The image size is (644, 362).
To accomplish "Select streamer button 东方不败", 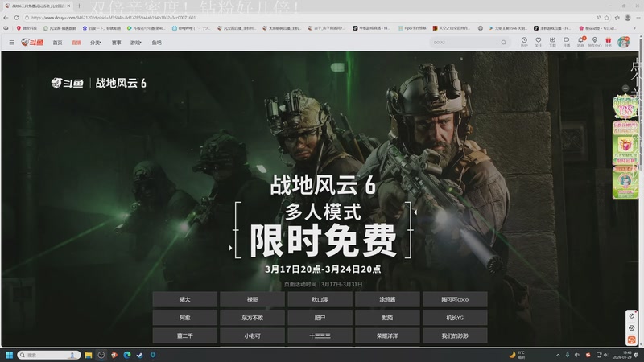I will 252,318.
